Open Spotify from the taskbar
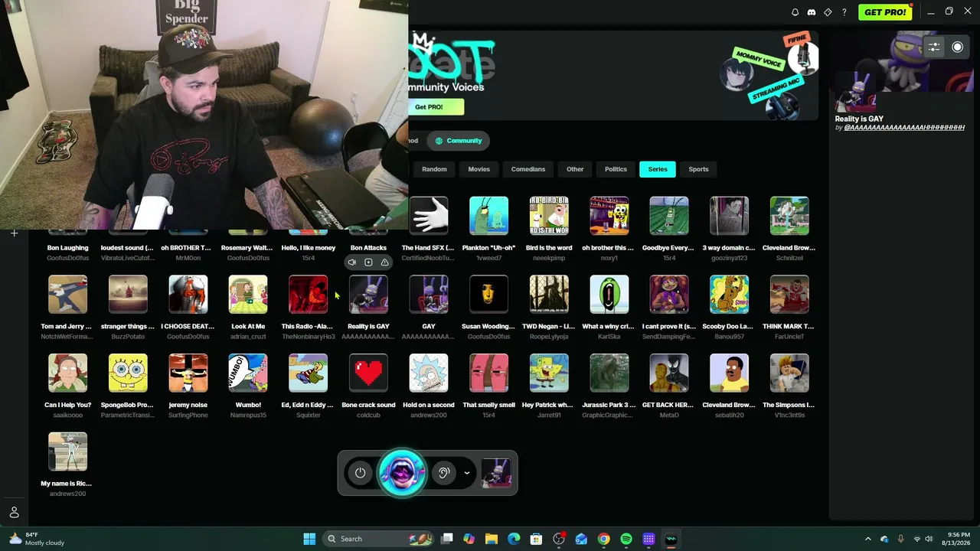 point(626,539)
